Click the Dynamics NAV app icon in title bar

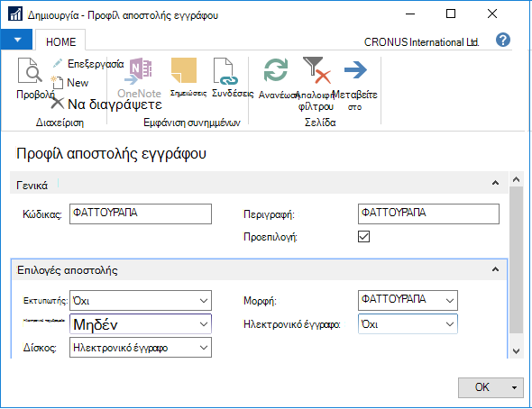(x=15, y=14)
